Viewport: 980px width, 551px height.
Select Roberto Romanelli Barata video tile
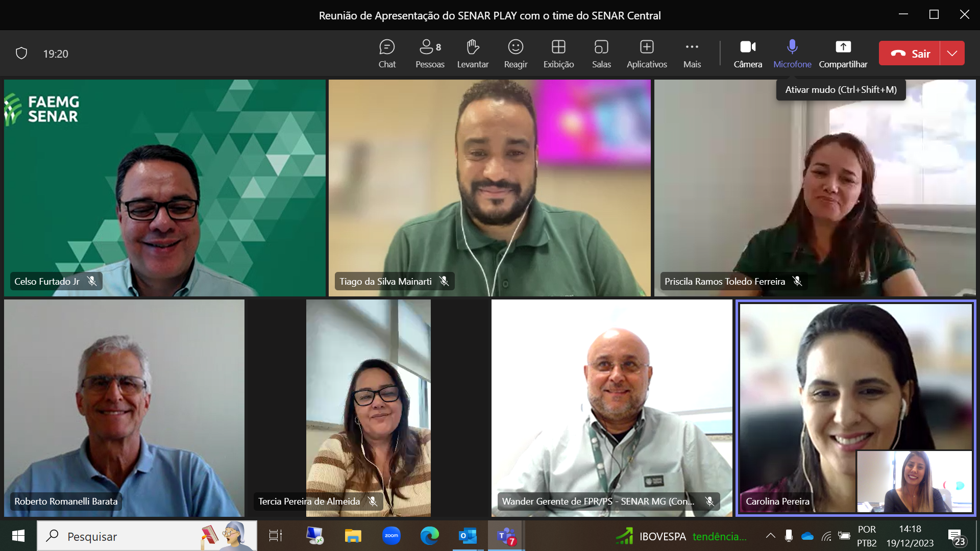pos(124,408)
